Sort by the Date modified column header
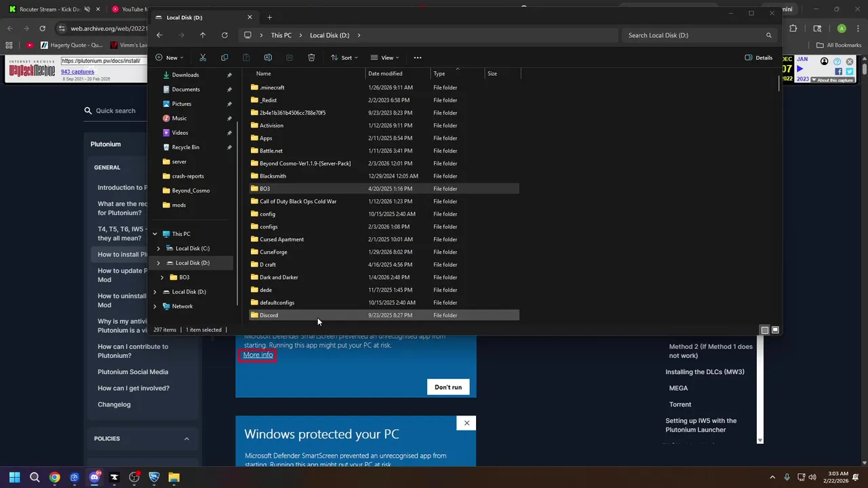The height and width of the screenshot is (488, 868). (385, 74)
